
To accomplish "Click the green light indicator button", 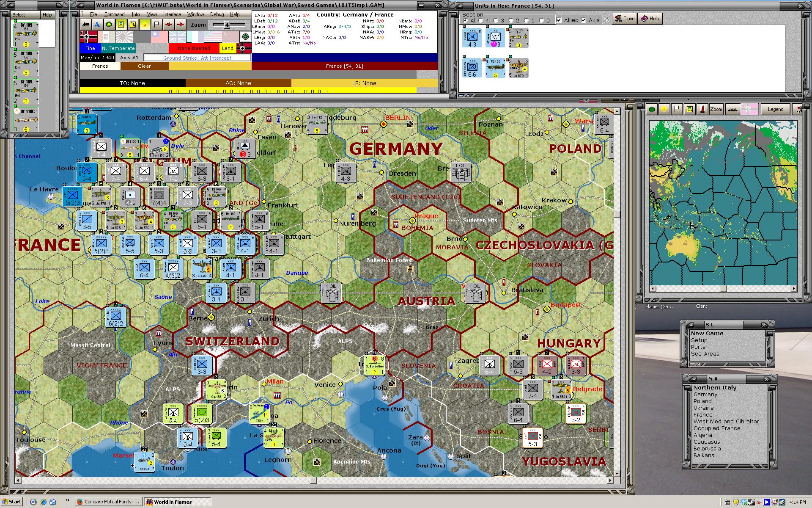I will pos(245,37).
